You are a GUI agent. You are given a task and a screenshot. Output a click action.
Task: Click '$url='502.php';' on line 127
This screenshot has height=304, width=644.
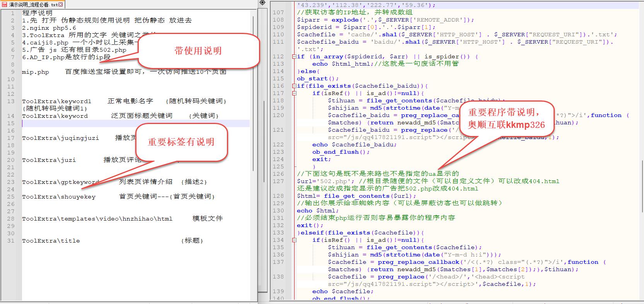(326, 181)
